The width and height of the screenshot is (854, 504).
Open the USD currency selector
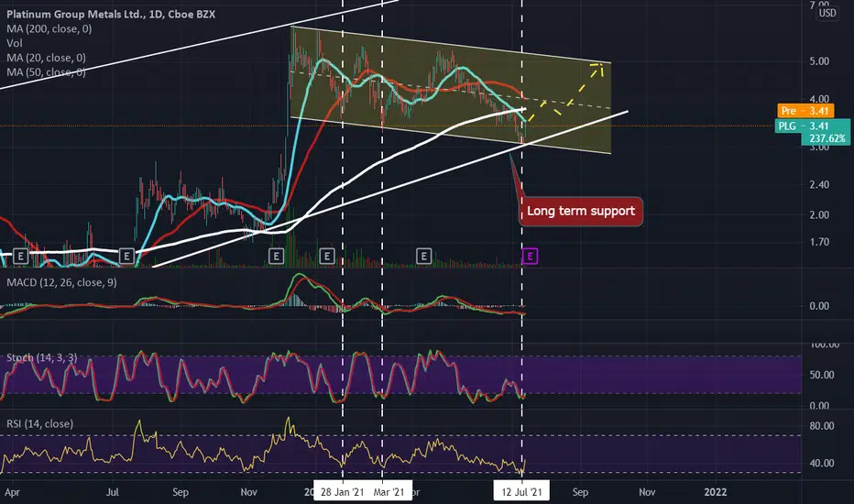click(x=827, y=13)
